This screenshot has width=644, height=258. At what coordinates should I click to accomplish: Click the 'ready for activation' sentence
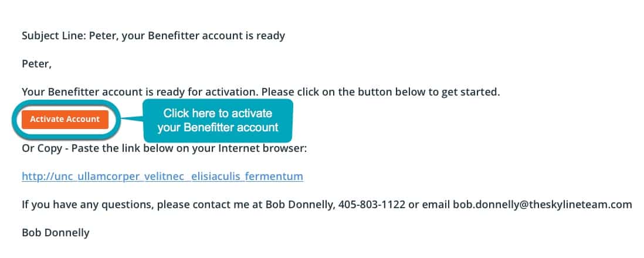[261, 92]
